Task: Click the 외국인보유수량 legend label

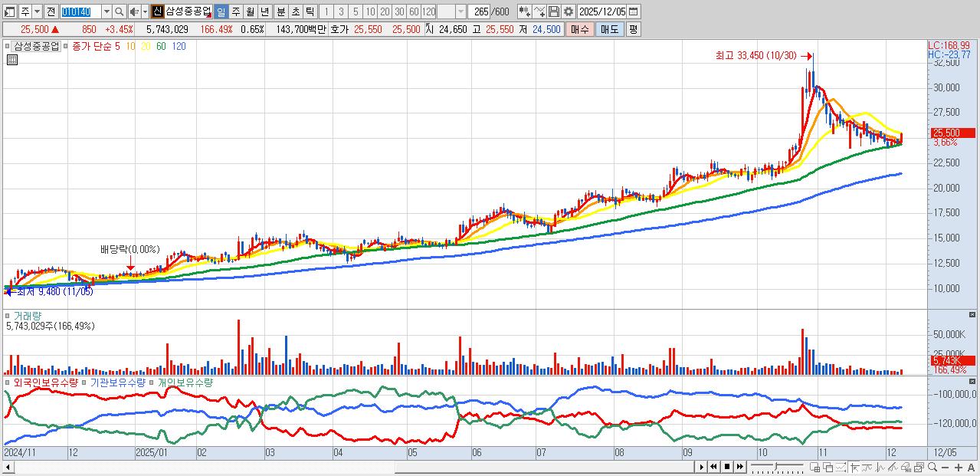Action: point(46,382)
